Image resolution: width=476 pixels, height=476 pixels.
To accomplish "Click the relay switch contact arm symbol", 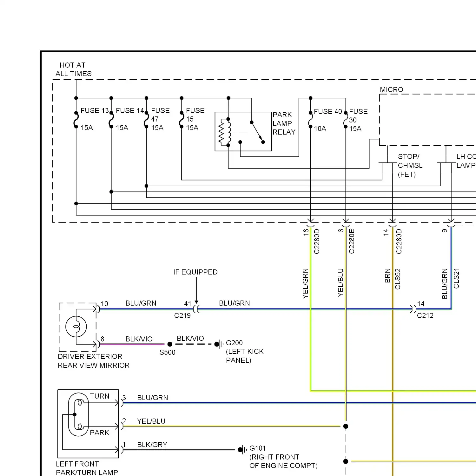I will coord(257,132).
